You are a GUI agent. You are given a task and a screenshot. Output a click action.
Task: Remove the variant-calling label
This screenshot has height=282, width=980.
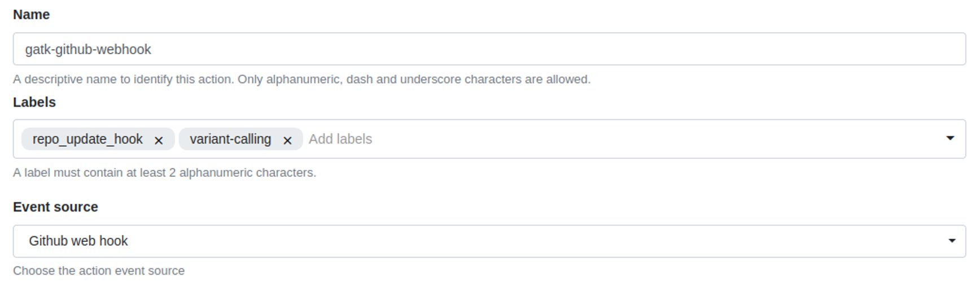coord(287,140)
